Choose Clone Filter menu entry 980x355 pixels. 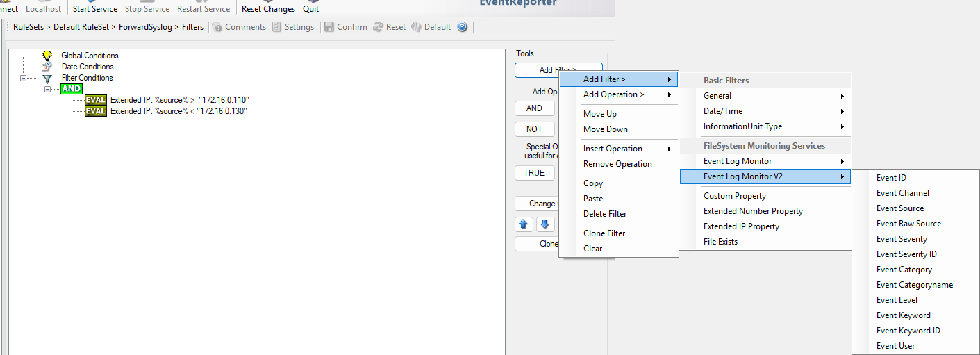pyautogui.click(x=619, y=233)
